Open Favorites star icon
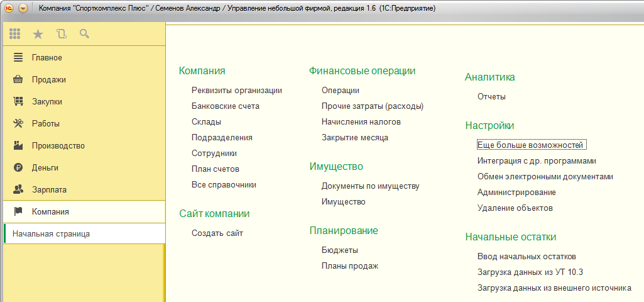The image size is (644, 302). point(38,34)
